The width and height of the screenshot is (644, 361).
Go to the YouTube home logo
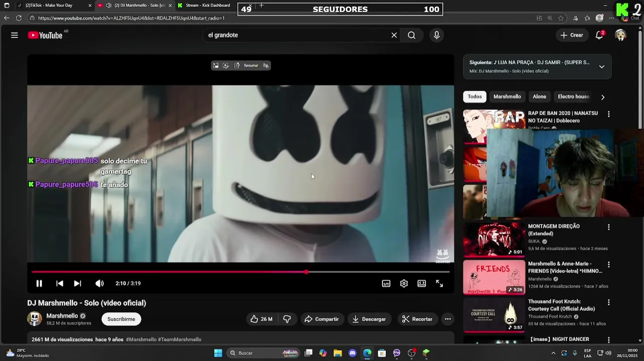45,35
